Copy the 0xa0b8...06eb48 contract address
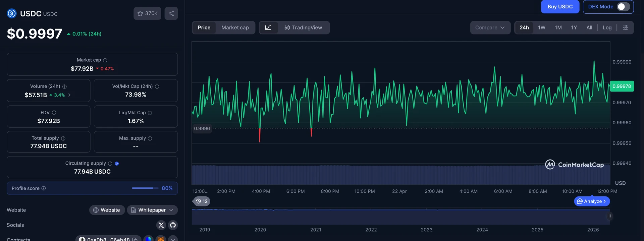644x241 pixels. pos(135,239)
